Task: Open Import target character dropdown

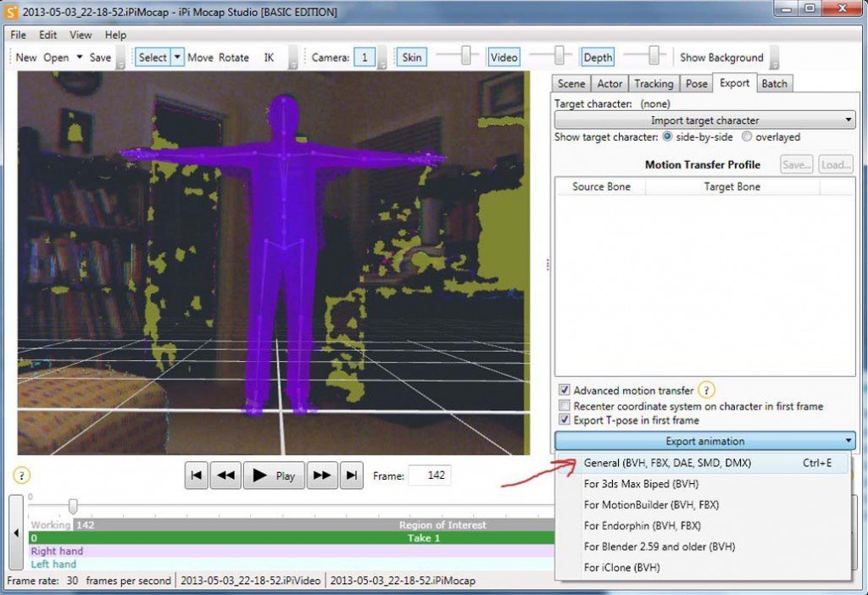Action: [x=704, y=120]
